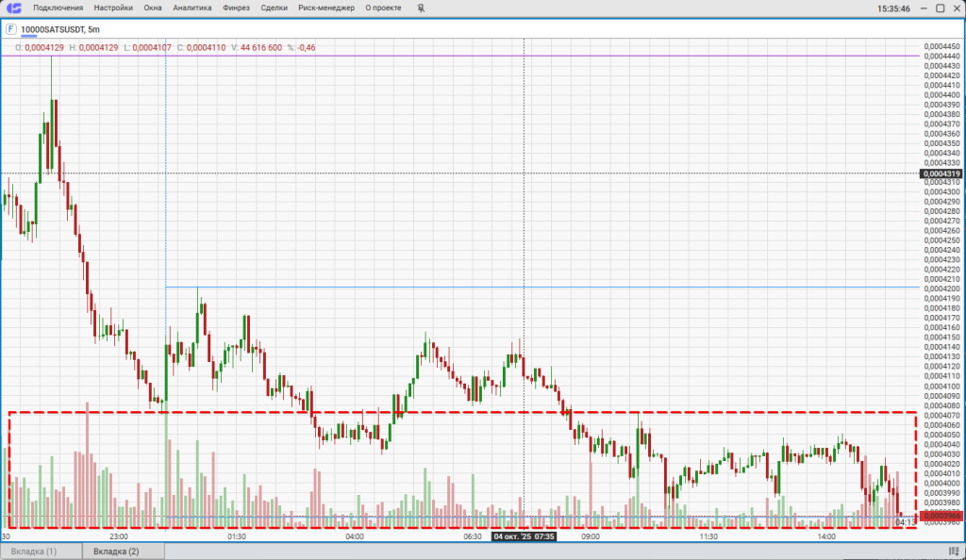
Task: Open the Подключения menu
Action: [x=57, y=8]
